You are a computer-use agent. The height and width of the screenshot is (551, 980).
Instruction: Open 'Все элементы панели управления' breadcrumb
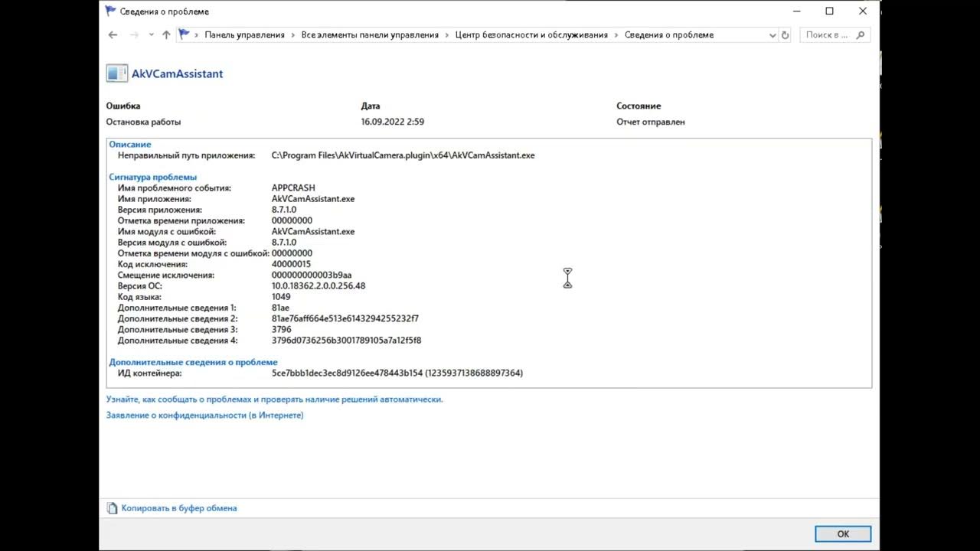tap(370, 35)
